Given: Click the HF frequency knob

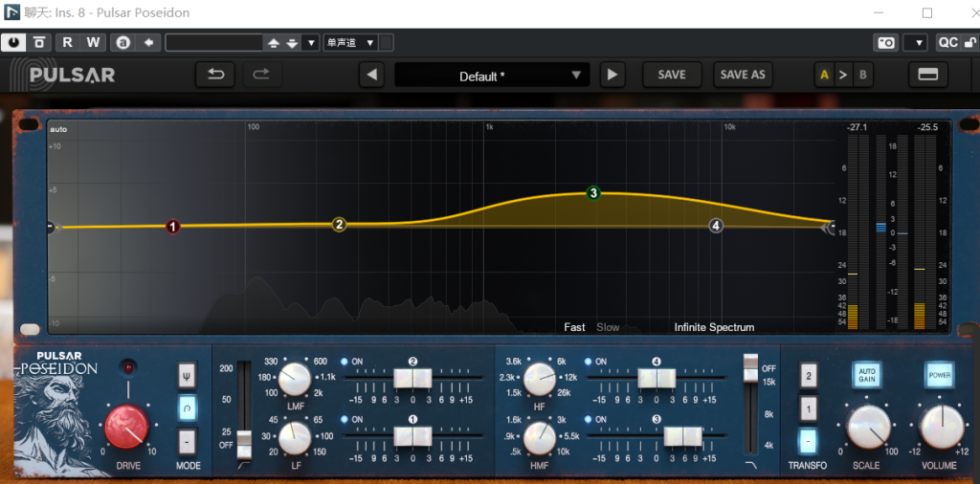Looking at the screenshot, I should tap(539, 379).
